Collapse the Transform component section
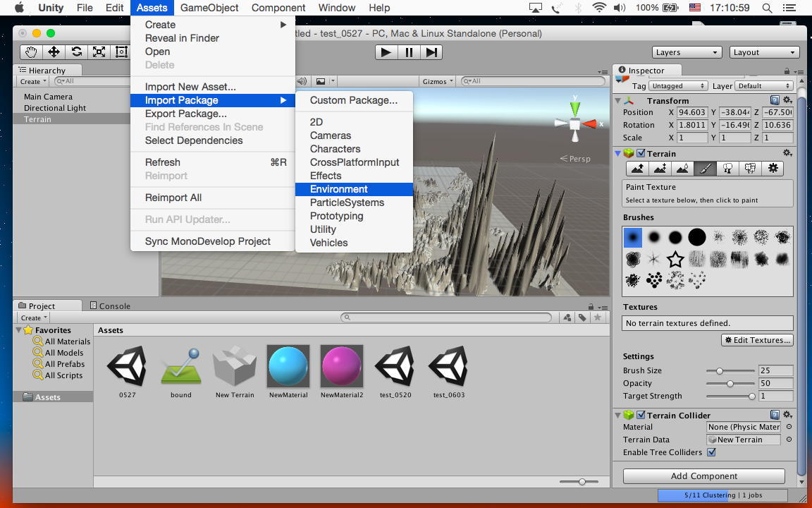The height and width of the screenshot is (508, 812). 618,101
